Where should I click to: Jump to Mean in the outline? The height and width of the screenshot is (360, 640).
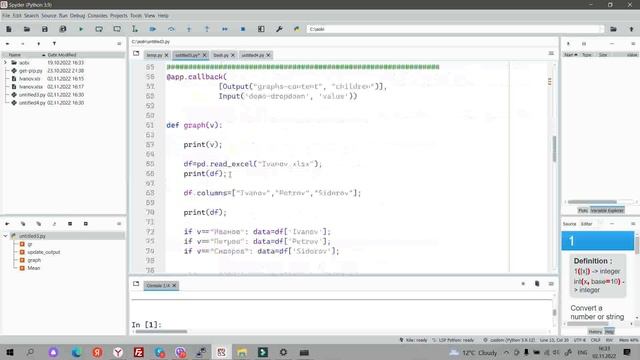[33, 268]
